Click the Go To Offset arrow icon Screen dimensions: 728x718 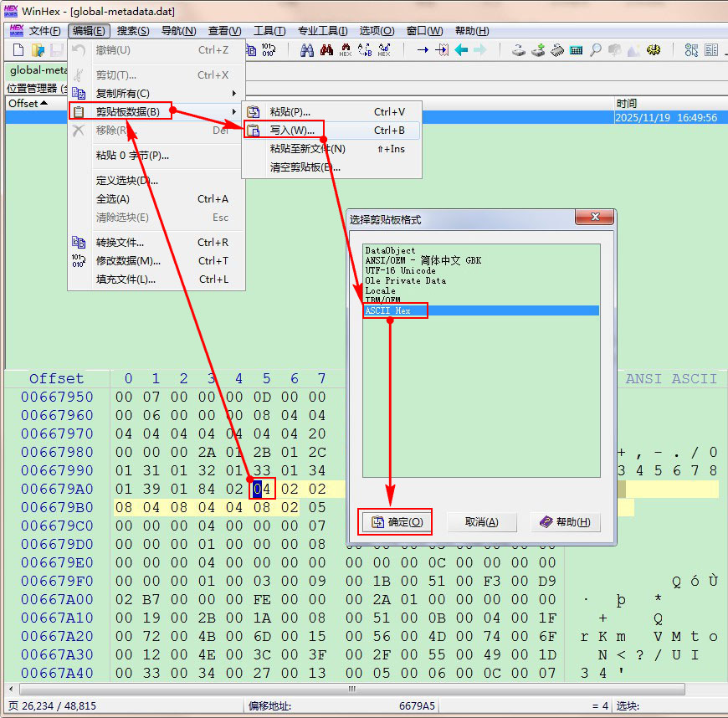(x=423, y=50)
